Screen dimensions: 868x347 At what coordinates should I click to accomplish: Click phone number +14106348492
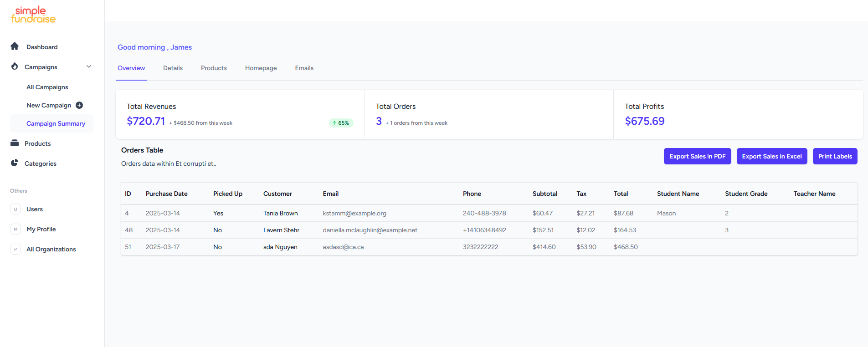click(484, 230)
